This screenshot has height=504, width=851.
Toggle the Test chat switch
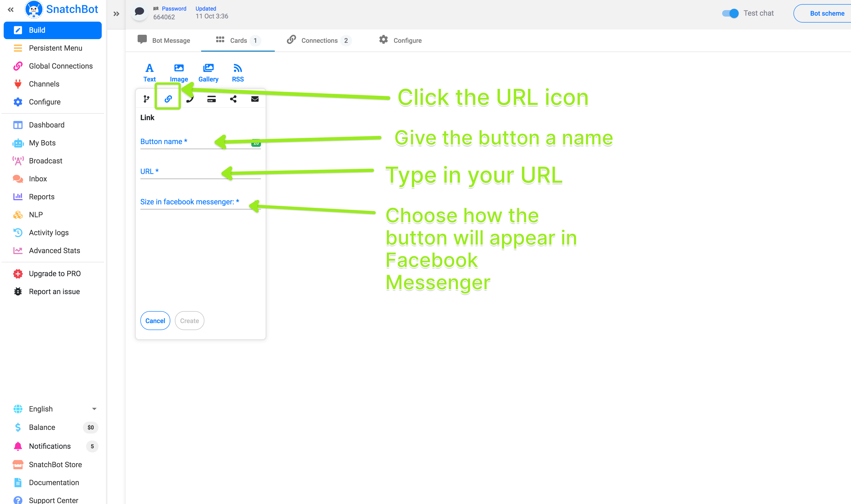[730, 13]
